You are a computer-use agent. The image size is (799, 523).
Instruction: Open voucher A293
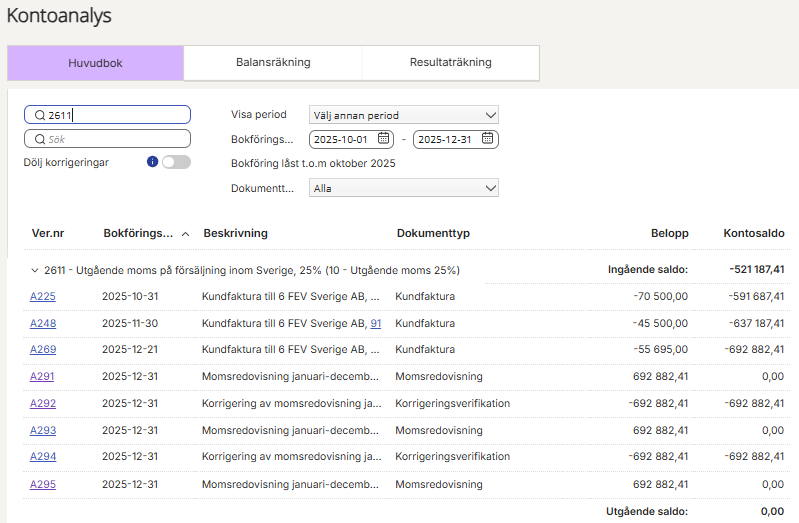(43, 430)
